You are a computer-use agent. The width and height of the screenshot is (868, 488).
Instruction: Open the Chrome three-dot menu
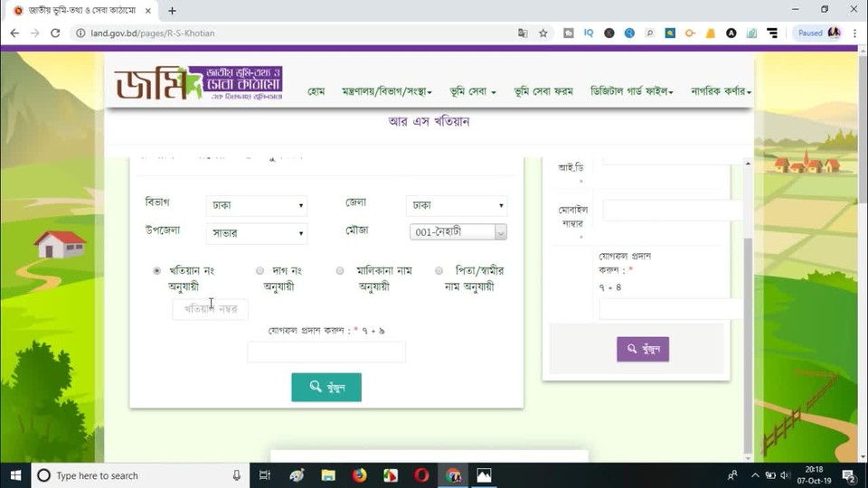[854, 33]
